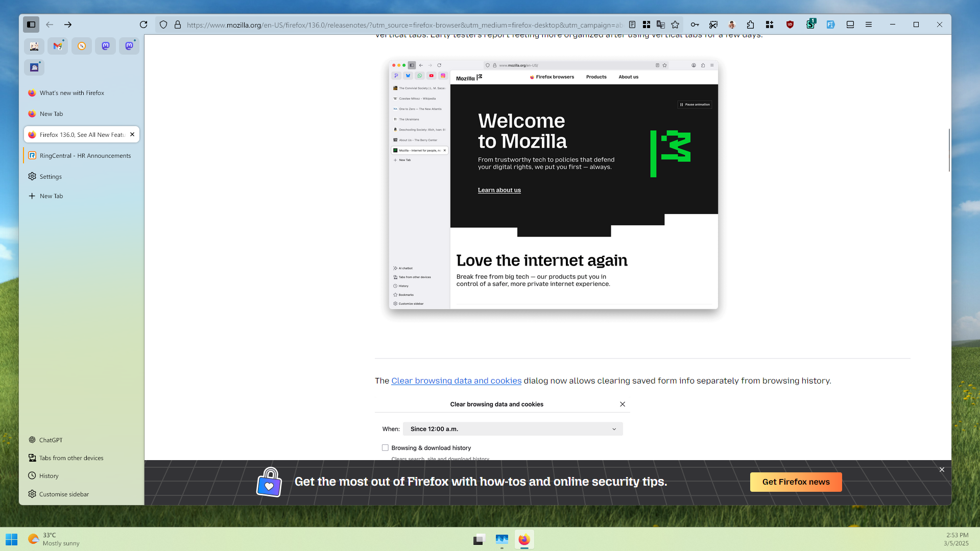Switch to RingCentral - HR Announcements tab
Viewport: 980px width, 551px height.
pyautogui.click(x=82, y=156)
